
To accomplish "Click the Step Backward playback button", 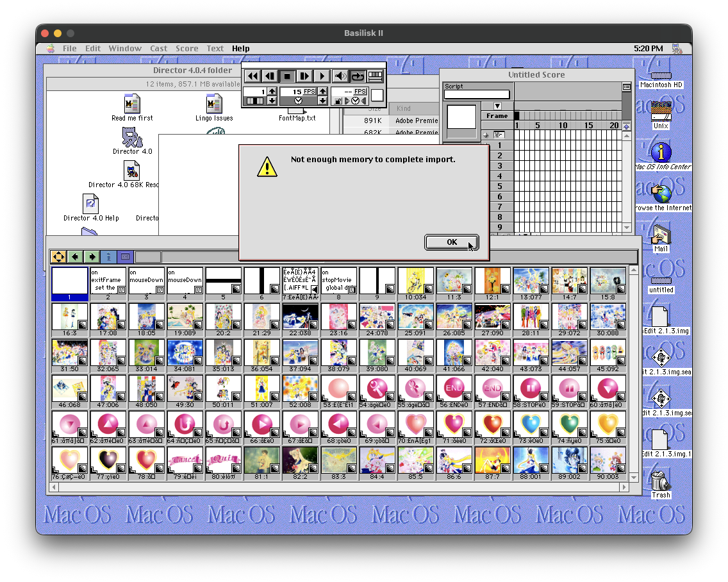I will pyautogui.click(x=270, y=76).
